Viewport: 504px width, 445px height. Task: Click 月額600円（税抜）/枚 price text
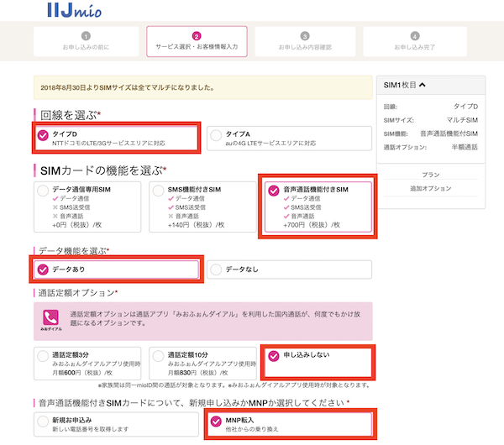pyautogui.click(x=82, y=373)
